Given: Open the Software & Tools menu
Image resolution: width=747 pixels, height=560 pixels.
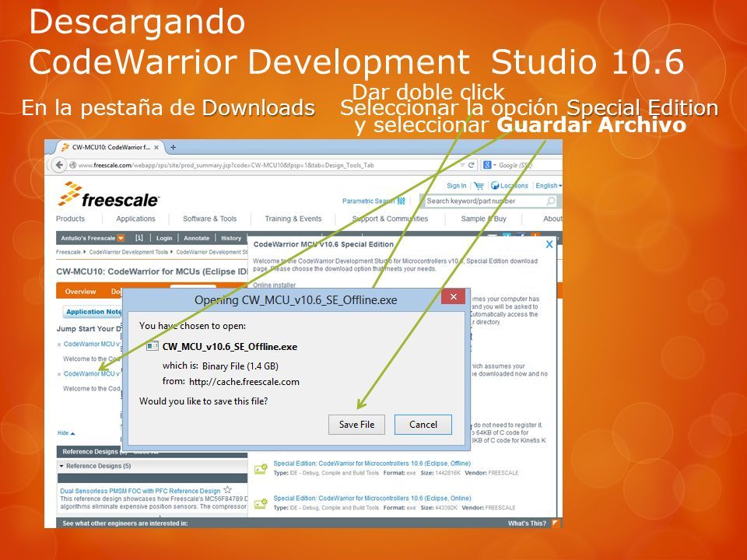Looking at the screenshot, I should coord(209,219).
